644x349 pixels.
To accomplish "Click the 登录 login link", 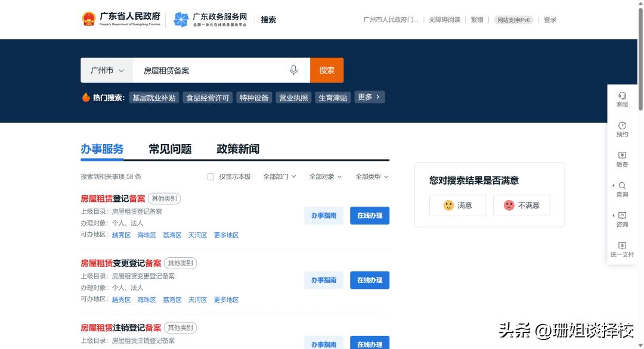I will coord(549,19).
